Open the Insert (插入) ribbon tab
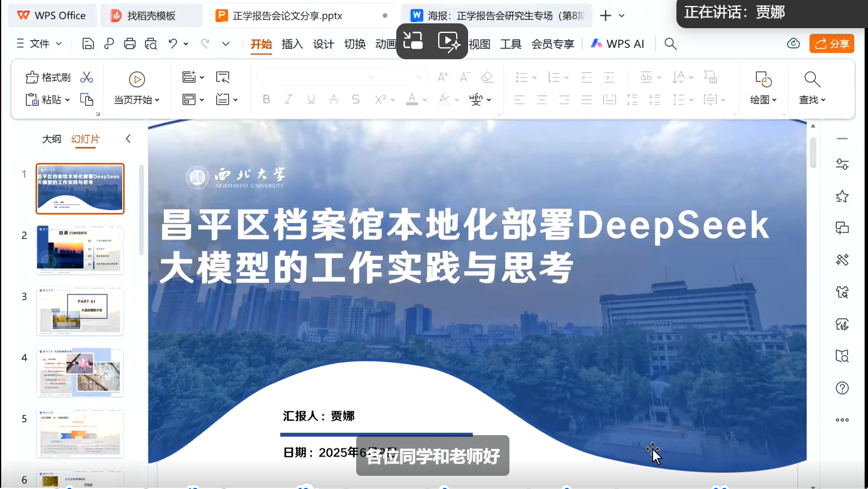Viewport: 868px width, 489px height. click(292, 44)
